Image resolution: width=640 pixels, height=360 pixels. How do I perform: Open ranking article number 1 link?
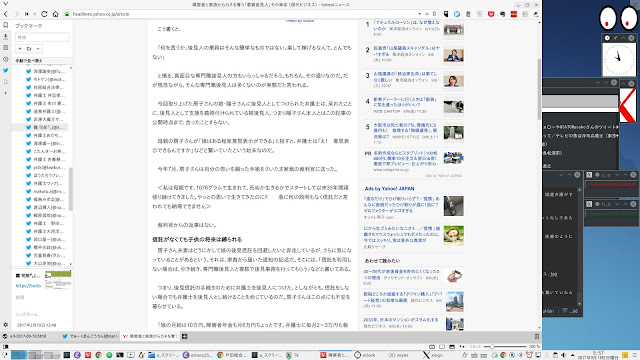[407, 25]
